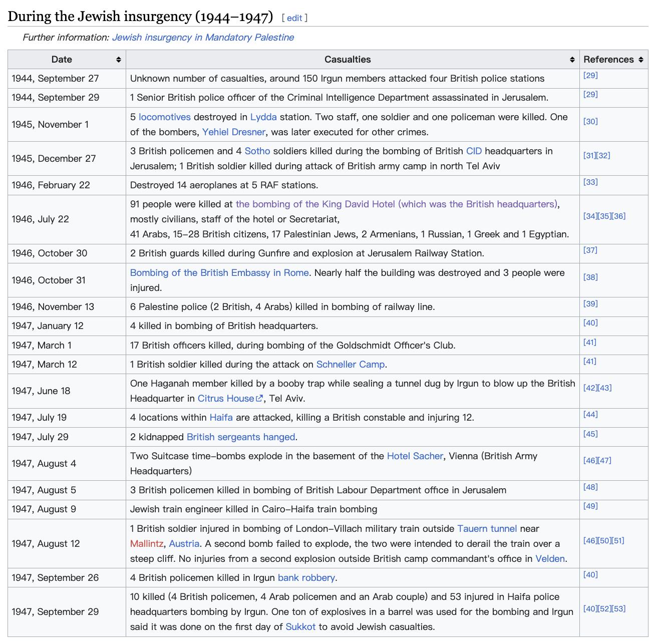656x644 pixels.
Task: Open the Tauern tunnel link
Action: [x=487, y=529]
